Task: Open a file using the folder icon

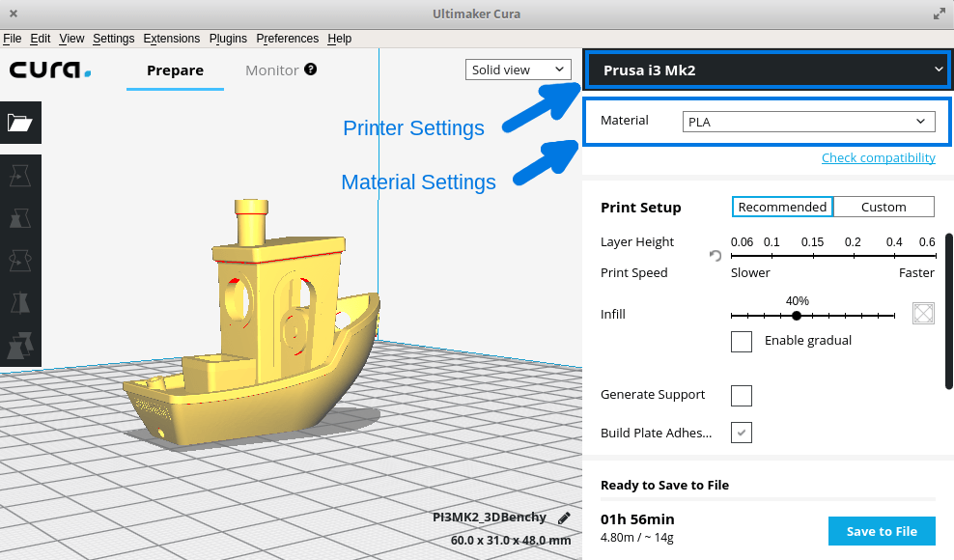Action: (20, 123)
